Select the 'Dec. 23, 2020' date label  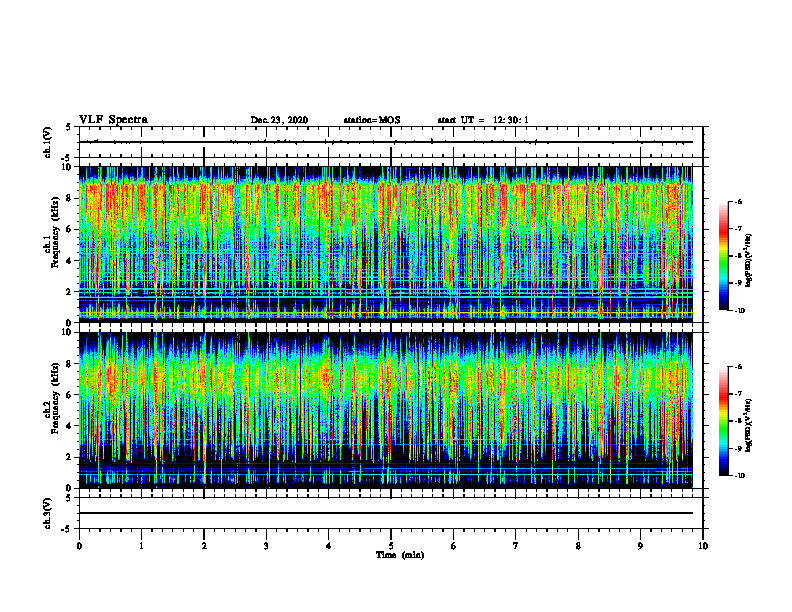point(279,120)
